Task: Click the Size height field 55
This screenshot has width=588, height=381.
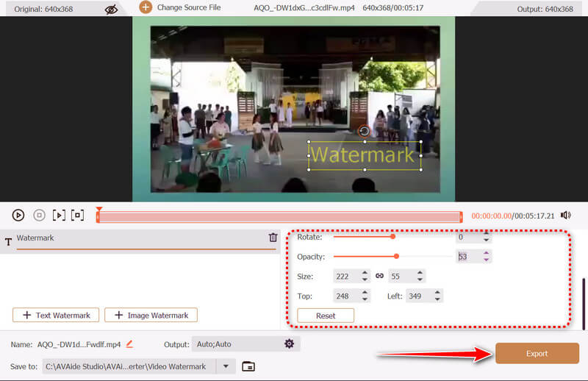Action: (402, 277)
